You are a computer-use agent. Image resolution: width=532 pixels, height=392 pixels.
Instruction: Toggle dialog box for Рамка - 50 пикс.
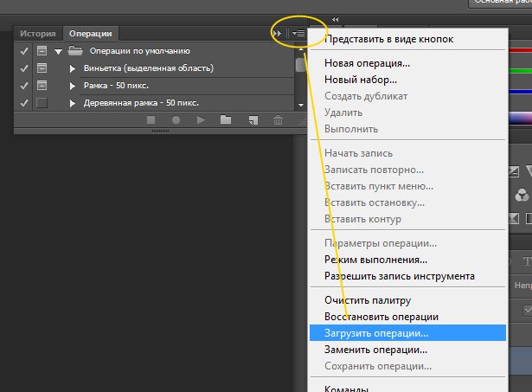[42, 85]
